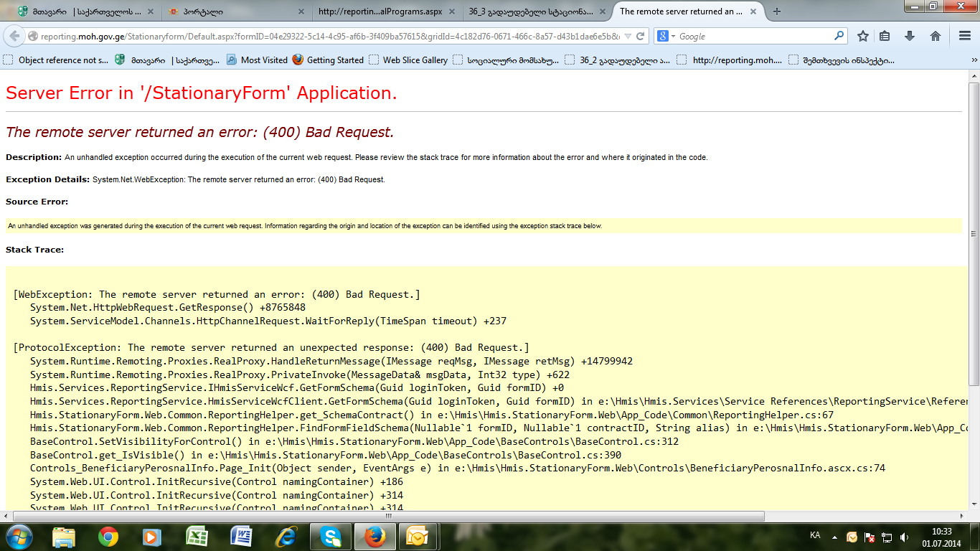The width and height of the screenshot is (980, 551).
Task: Click the search magnifier in Google box
Action: [x=839, y=36]
